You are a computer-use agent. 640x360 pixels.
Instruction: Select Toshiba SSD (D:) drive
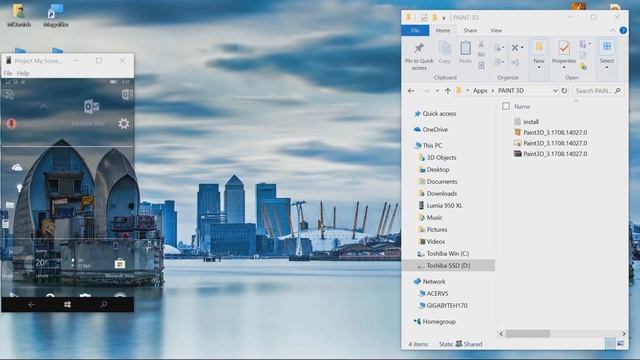448,265
